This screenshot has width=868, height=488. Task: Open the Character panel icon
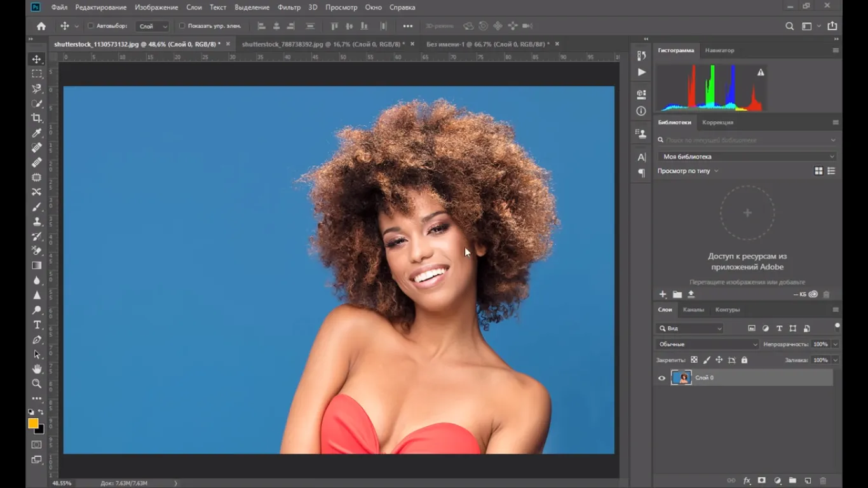coord(641,157)
